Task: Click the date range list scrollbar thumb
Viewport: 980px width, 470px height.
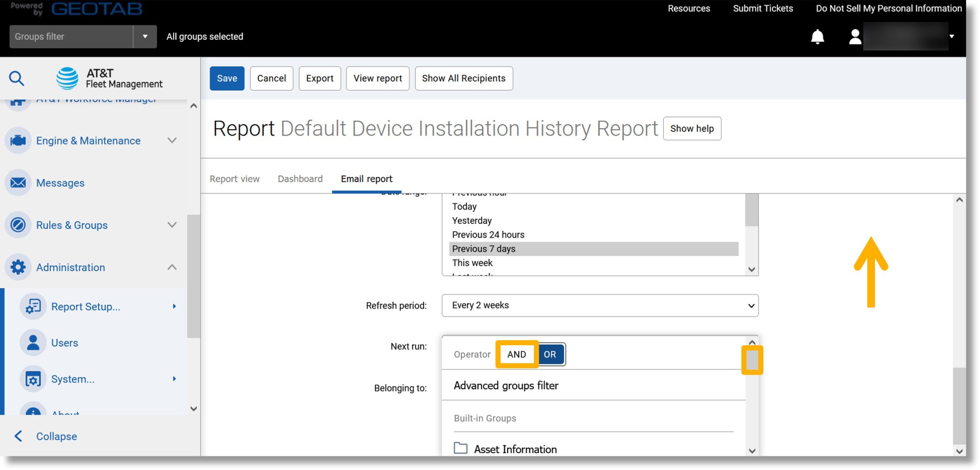Action: point(752,210)
